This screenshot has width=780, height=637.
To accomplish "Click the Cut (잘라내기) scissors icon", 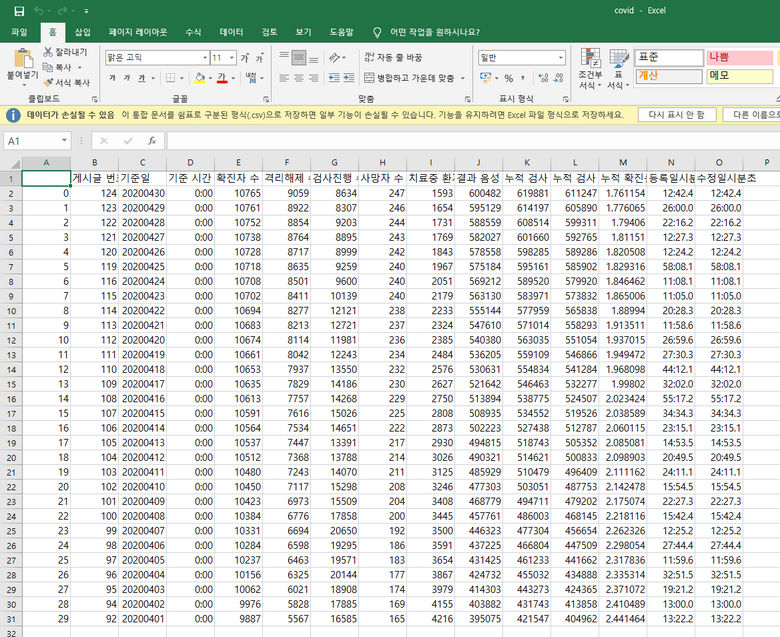I will [x=48, y=51].
